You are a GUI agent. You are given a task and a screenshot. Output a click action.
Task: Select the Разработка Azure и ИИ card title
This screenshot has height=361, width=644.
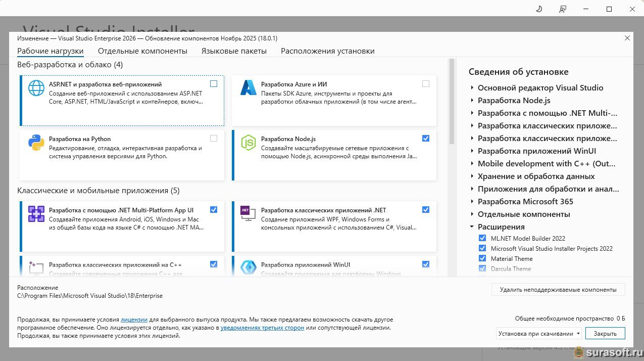(294, 84)
